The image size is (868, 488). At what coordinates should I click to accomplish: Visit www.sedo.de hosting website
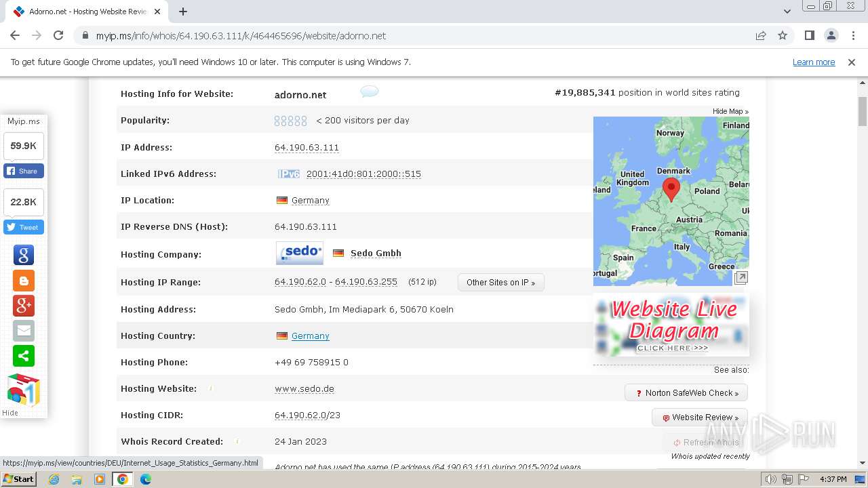coord(304,389)
